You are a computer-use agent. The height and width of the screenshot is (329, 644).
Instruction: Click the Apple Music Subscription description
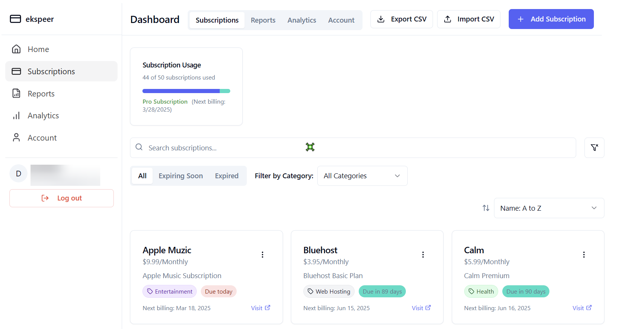click(182, 276)
